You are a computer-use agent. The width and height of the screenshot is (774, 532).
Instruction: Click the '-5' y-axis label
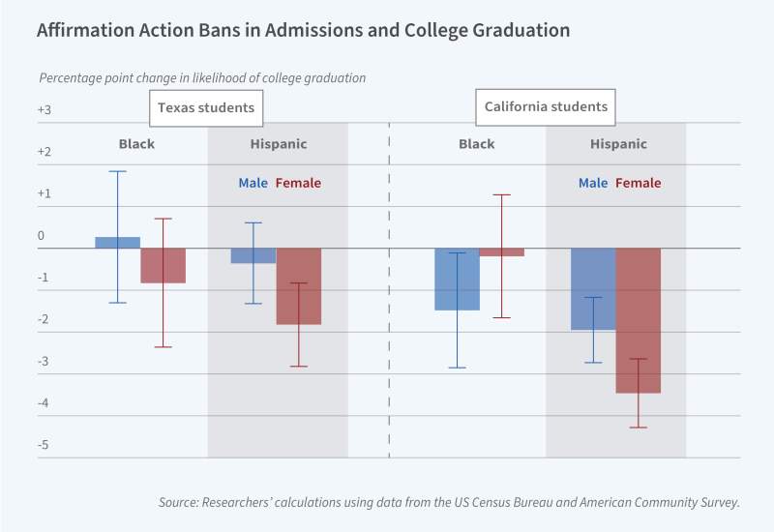coord(44,446)
